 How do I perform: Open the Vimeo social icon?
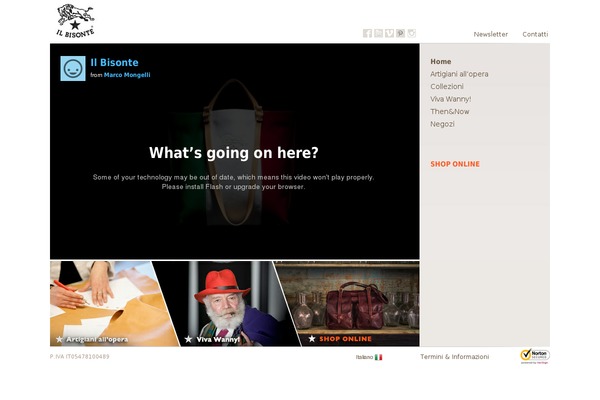[x=390, y=33]
